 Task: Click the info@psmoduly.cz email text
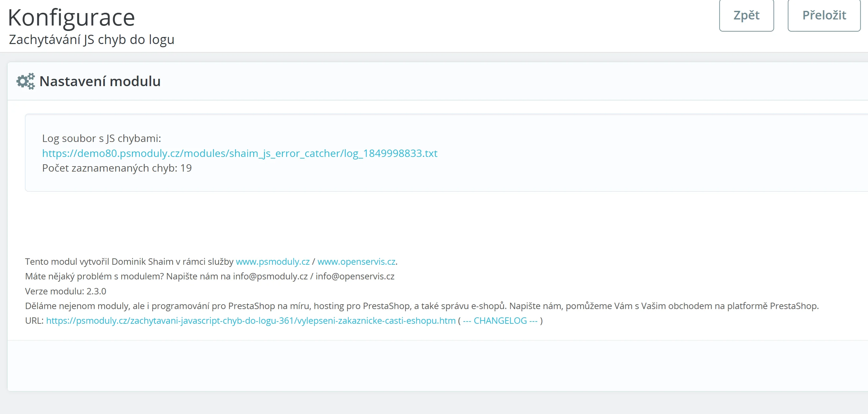270,277
